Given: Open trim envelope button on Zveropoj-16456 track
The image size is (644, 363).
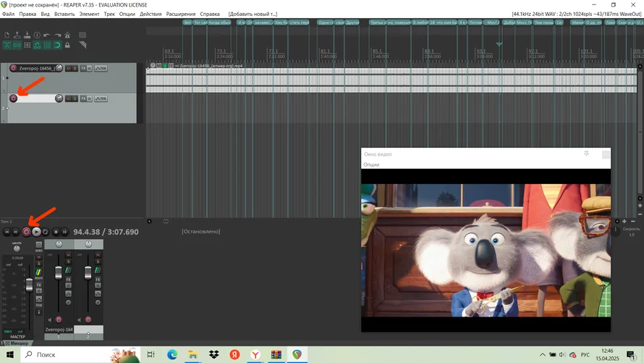Looking at the screenshot, I should pos(101,68).
